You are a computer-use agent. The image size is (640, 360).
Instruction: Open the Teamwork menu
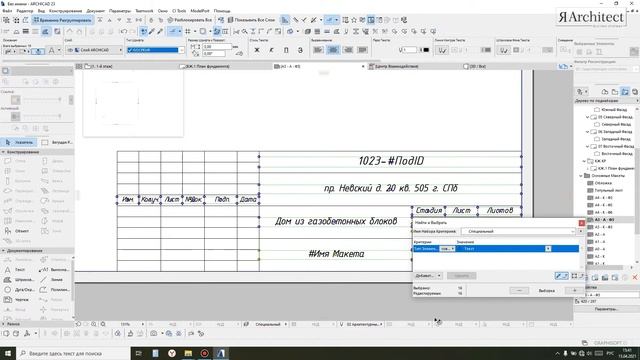pyautogui.click(x=144, y=11)
